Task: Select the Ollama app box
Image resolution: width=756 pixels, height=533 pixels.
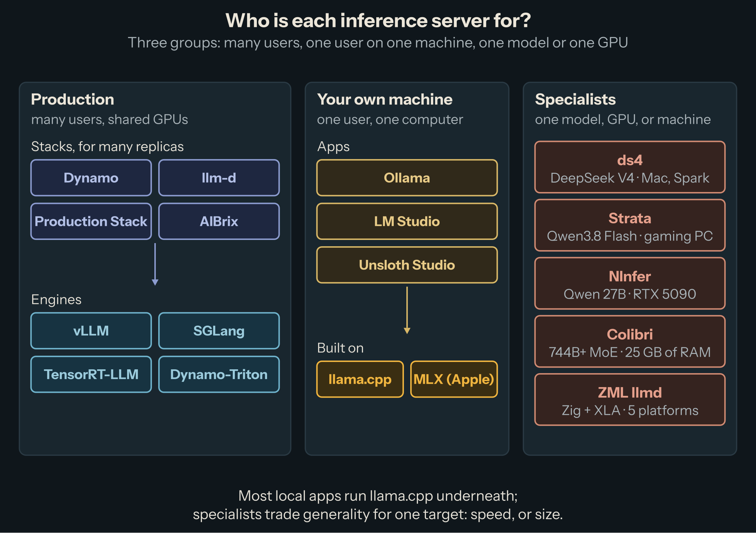Action: (x=407, y=178)
